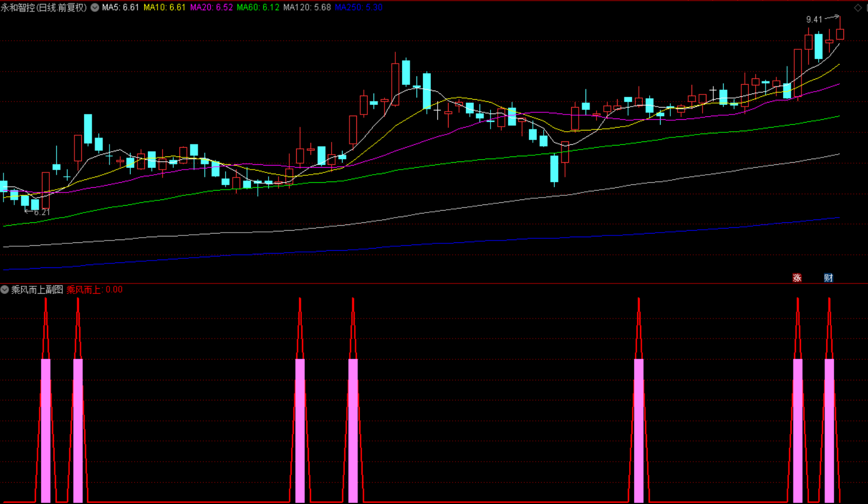
Task: Click the red 乘风而上: 0.00 value
Action: coord(95,290)
